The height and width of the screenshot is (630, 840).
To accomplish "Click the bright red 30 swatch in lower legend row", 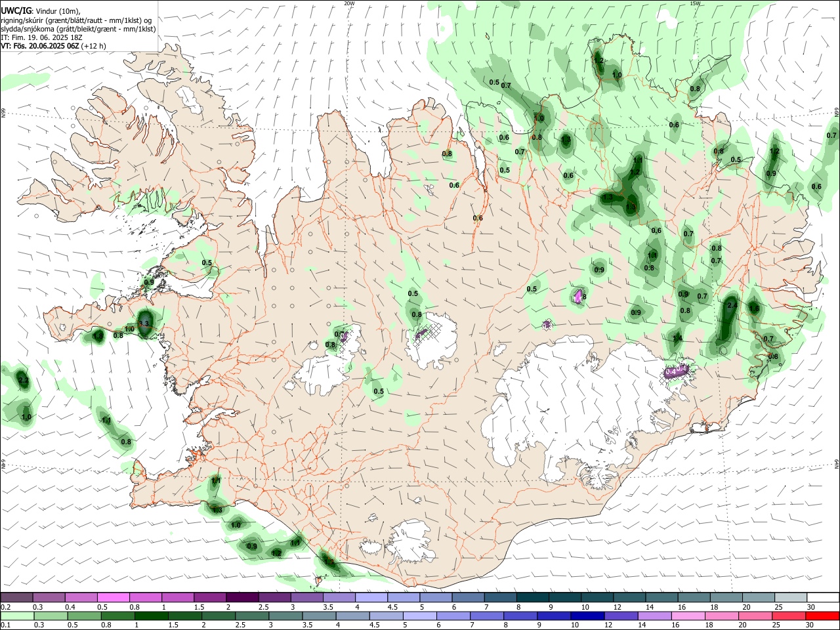I will click(822, 616).
